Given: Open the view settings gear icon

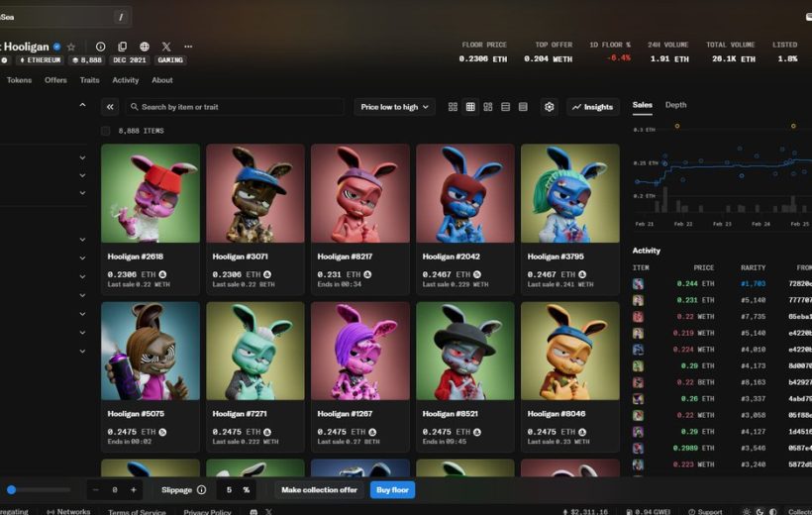Looking at the screenshot, I should coord(550,107).
